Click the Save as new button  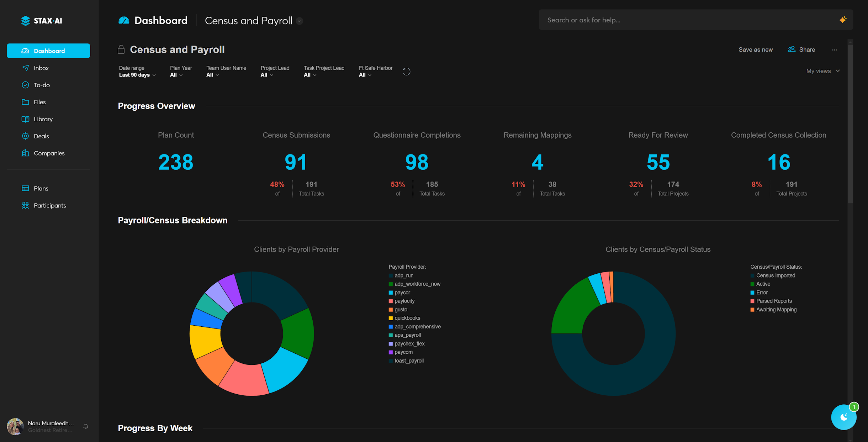click(756, 50)
